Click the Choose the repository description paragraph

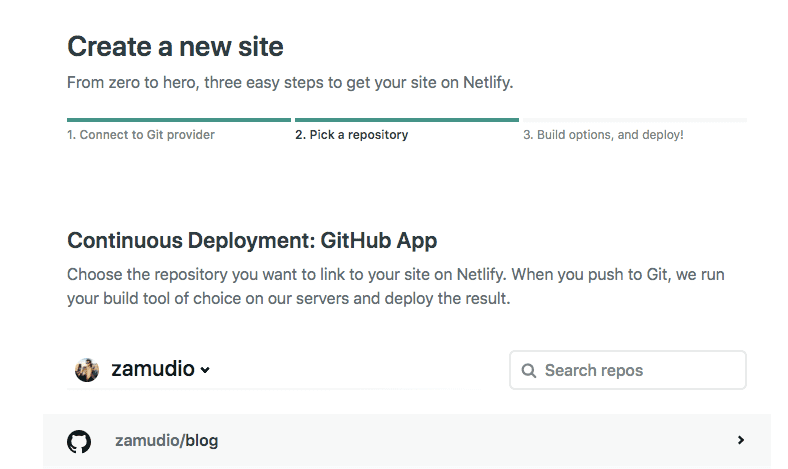[400, 285]
